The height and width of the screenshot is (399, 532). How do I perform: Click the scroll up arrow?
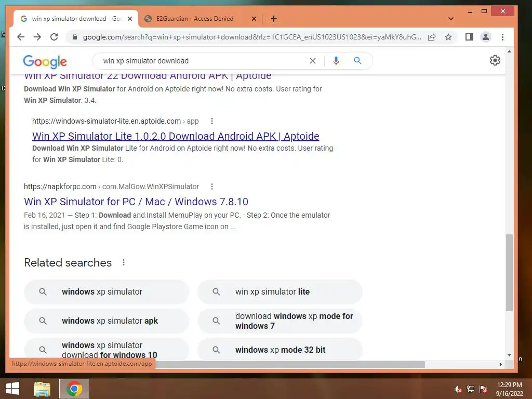click(509, 51)
